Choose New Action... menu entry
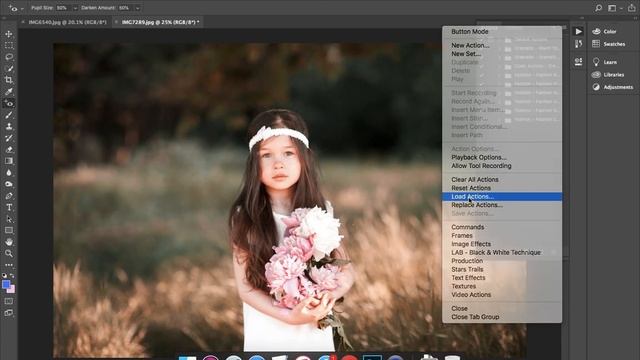Image resolution: width=640 pixels, height=360 pixels. click(470, 45)
